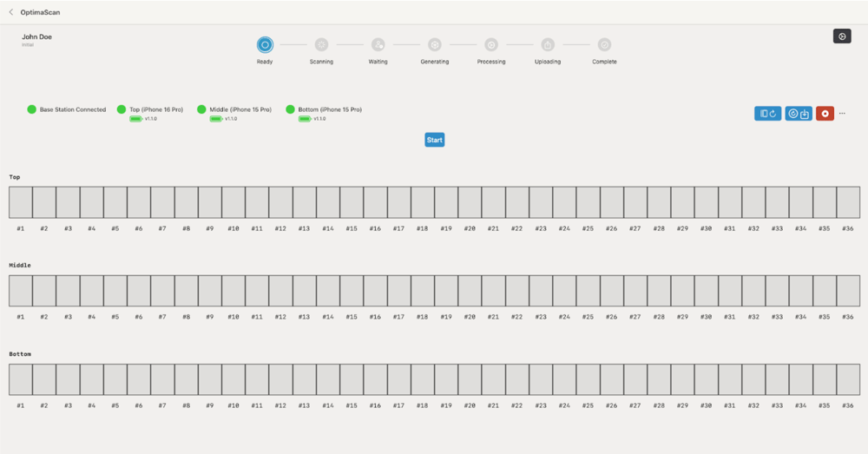This screenshot has width=868, height=454.
Task: Click the blue phone refresh icon button
Action: [767, 114]
